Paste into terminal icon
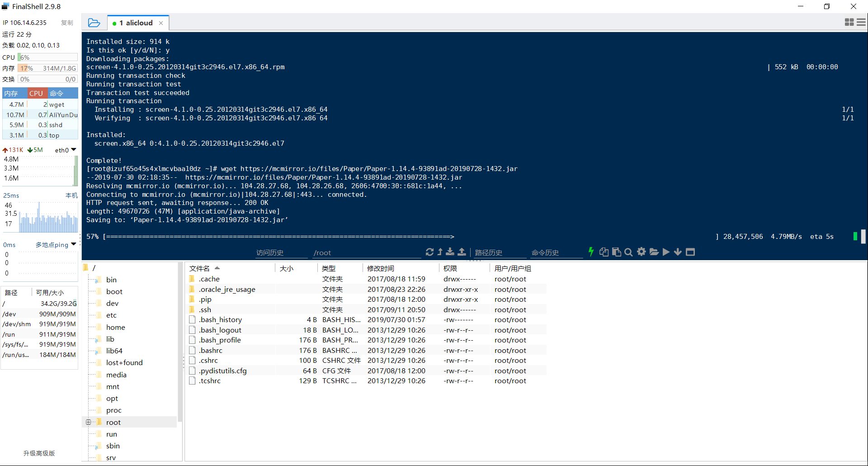The height and width of the screenshot is (466, 868). tap(617, 252)
